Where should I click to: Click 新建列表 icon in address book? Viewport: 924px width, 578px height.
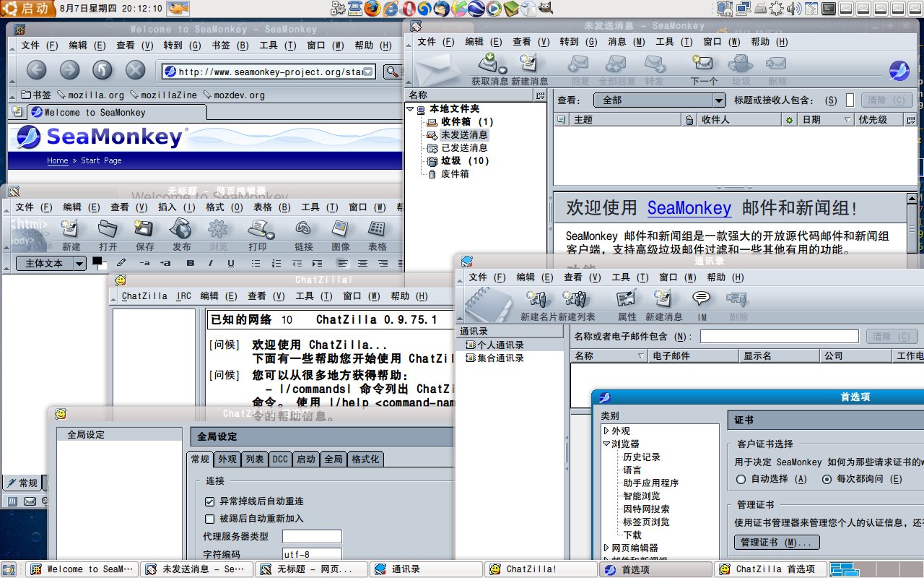point(575,298)
